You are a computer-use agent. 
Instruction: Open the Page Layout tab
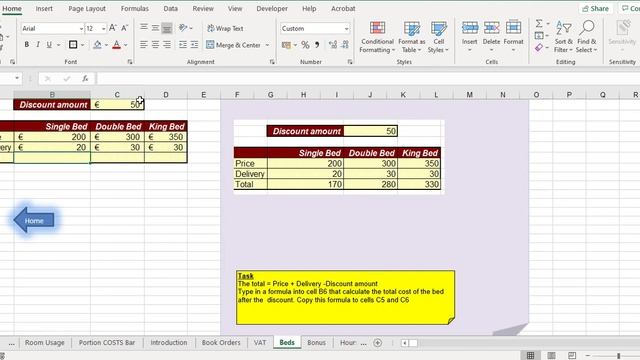tap(87, 8)
